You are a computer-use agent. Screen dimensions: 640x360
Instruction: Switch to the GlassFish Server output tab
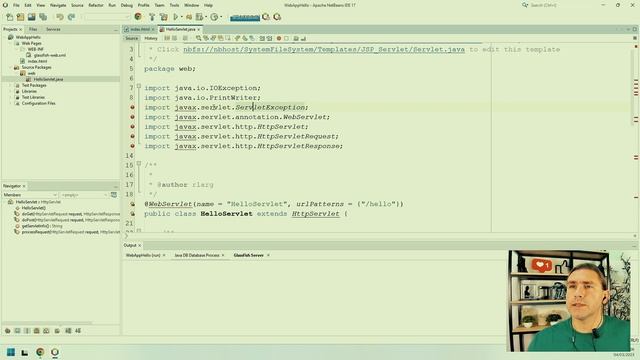pyautogui.click(x=249, y=255)
